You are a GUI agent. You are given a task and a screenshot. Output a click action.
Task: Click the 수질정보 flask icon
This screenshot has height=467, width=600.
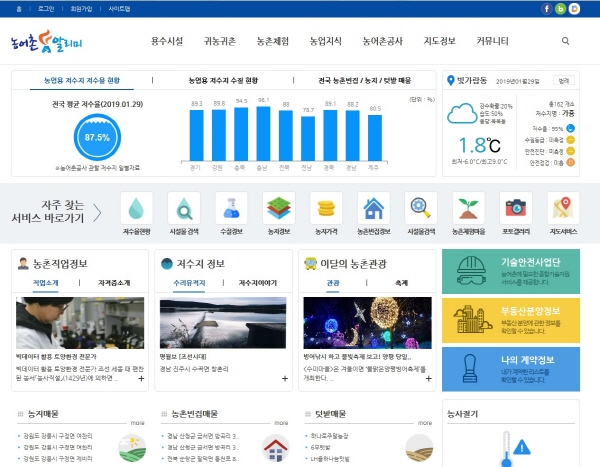pos(231,209)
